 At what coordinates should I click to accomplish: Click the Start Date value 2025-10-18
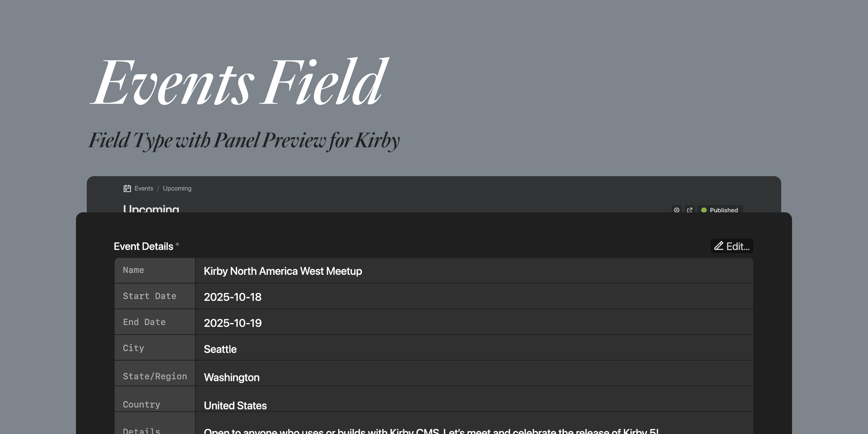click(x=233, y=297)
